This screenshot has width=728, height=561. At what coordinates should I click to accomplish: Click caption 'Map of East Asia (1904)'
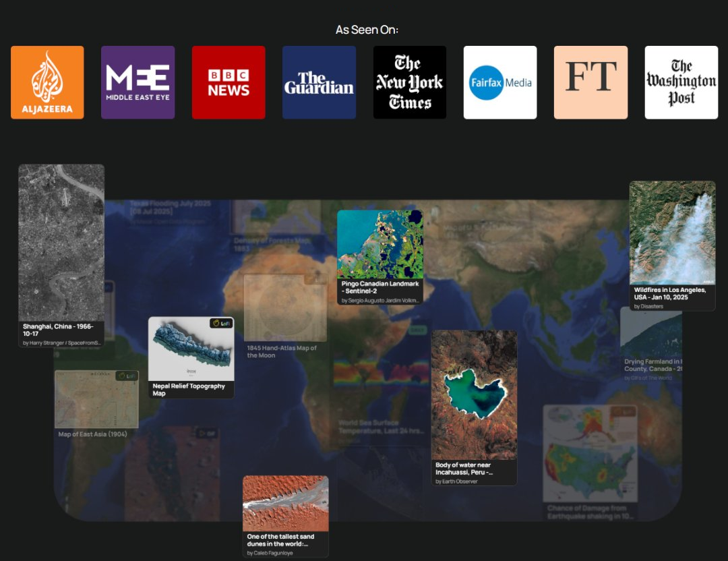click(x=92, y=434)
